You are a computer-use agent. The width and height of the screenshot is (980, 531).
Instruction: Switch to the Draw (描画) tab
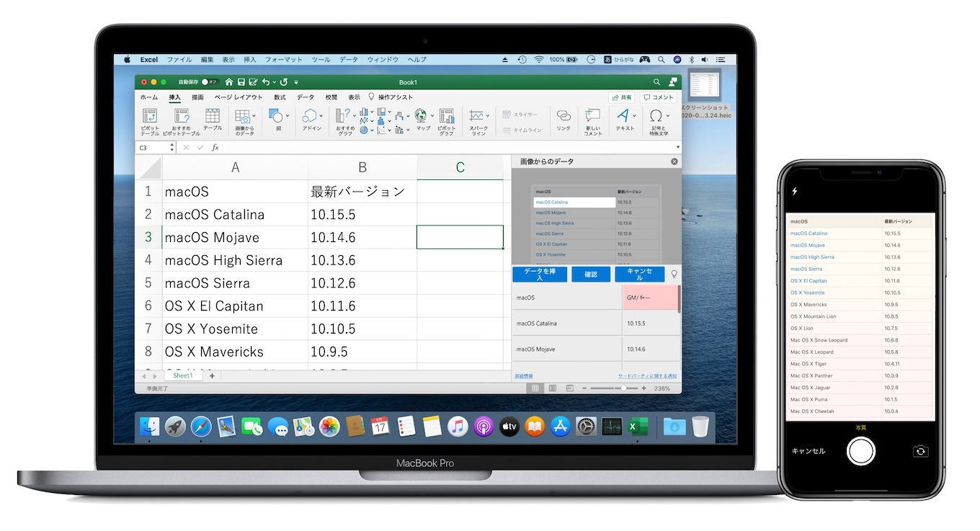click(x=197, y=97)
